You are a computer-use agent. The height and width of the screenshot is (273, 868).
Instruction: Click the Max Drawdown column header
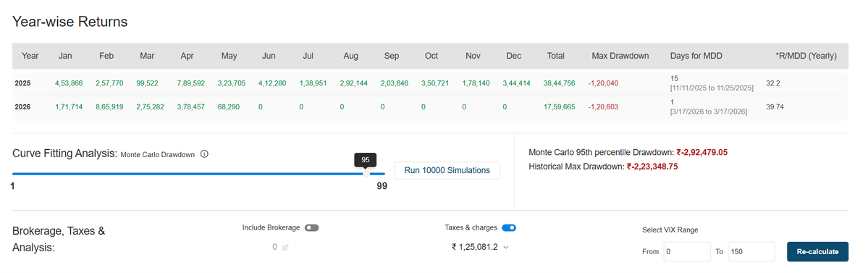[620, 56]
